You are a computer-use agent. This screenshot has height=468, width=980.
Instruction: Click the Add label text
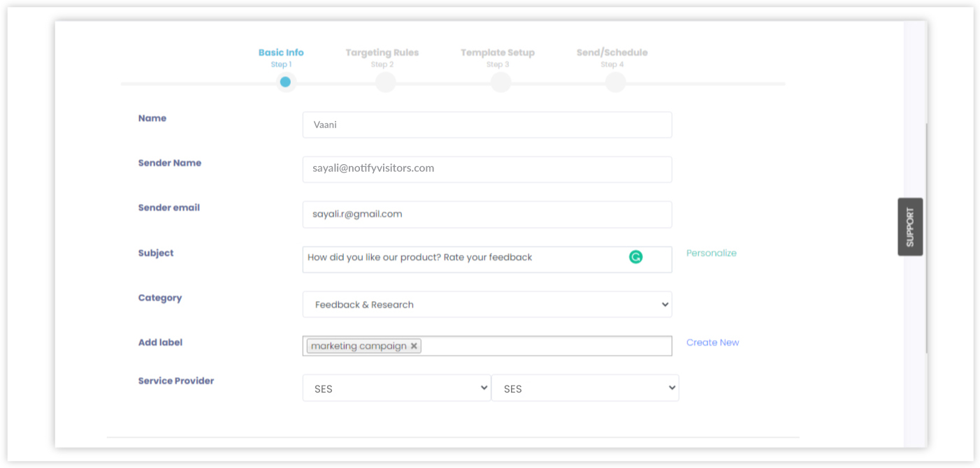click(160, 342)
